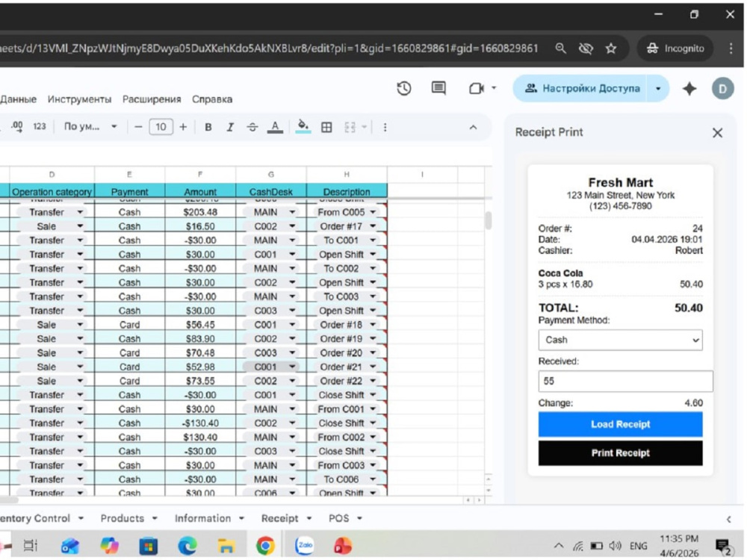Click the font size field showing 10

click(x=161, y=127)
